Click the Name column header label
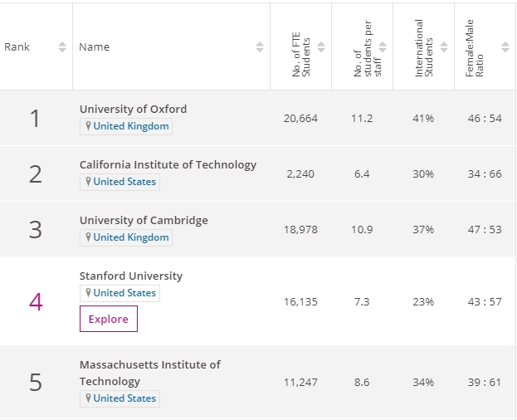 point(94,47)
